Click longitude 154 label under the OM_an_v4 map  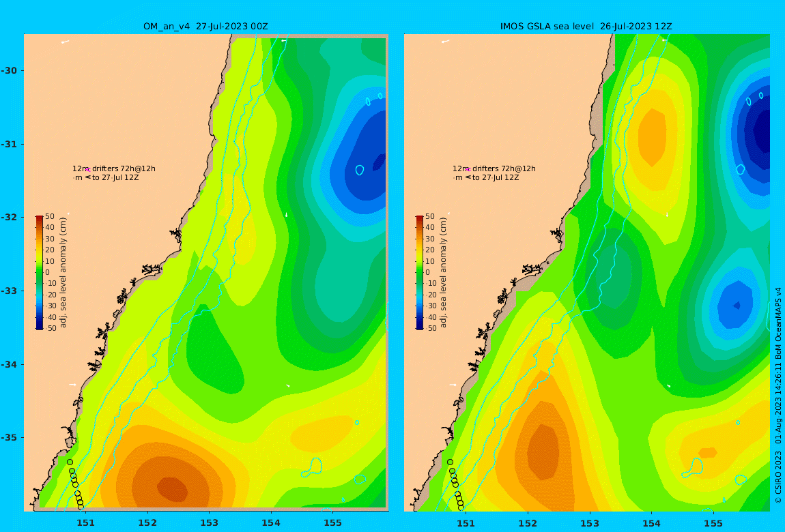point(271,523)
